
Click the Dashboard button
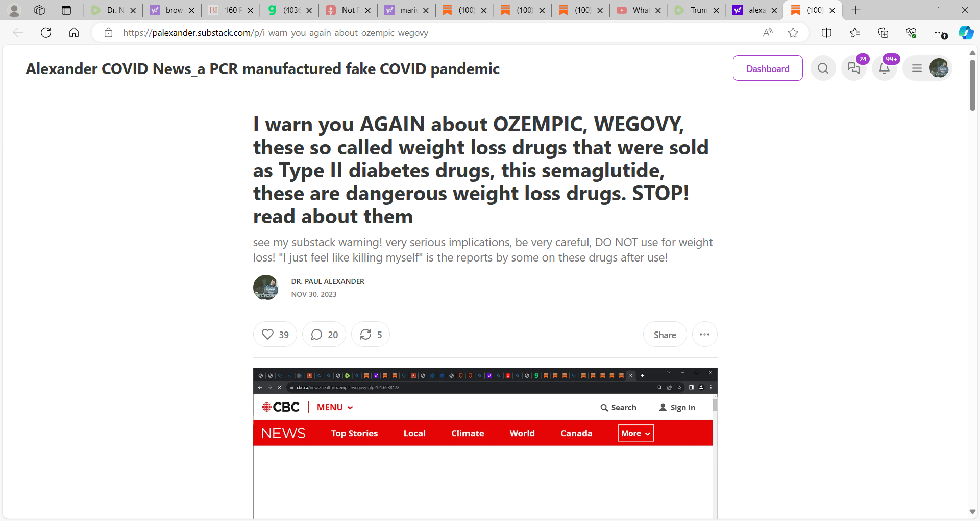coord(768,68)
